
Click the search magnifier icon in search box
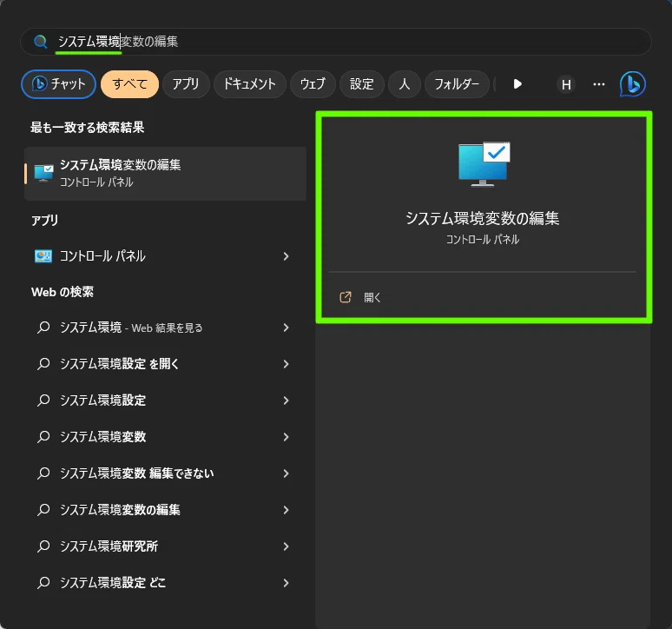40,42
